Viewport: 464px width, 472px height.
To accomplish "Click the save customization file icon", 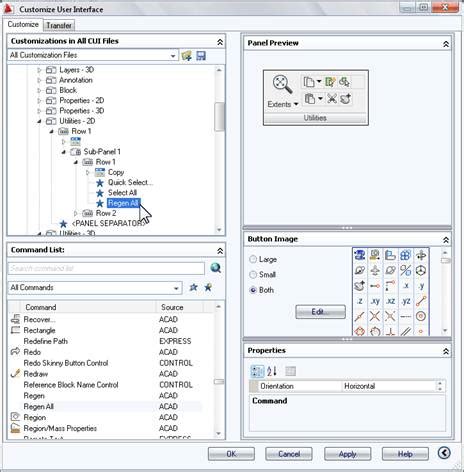I will click(201, 56).
